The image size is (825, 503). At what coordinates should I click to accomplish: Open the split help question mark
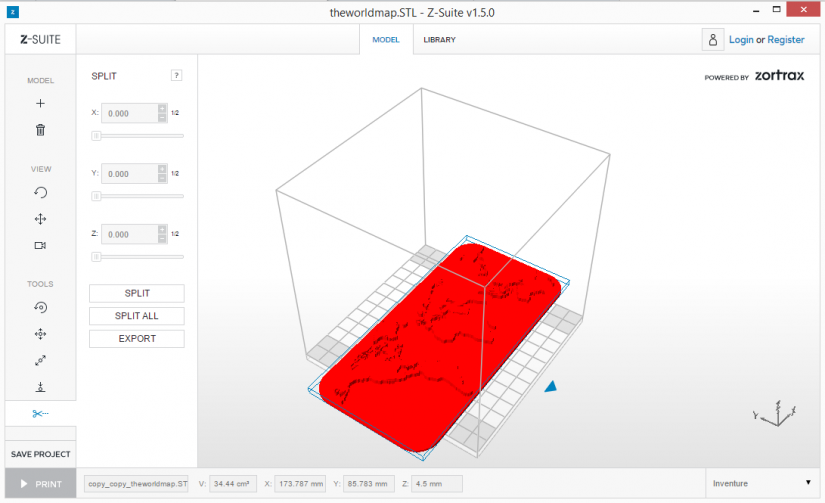[x=177, y=75]
